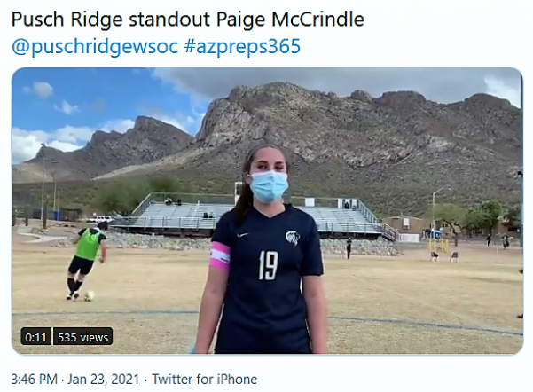The height and width of the screenshot is (392, 533).
Task: Click the white truck near the bleachers
Action: coord(99,220)
